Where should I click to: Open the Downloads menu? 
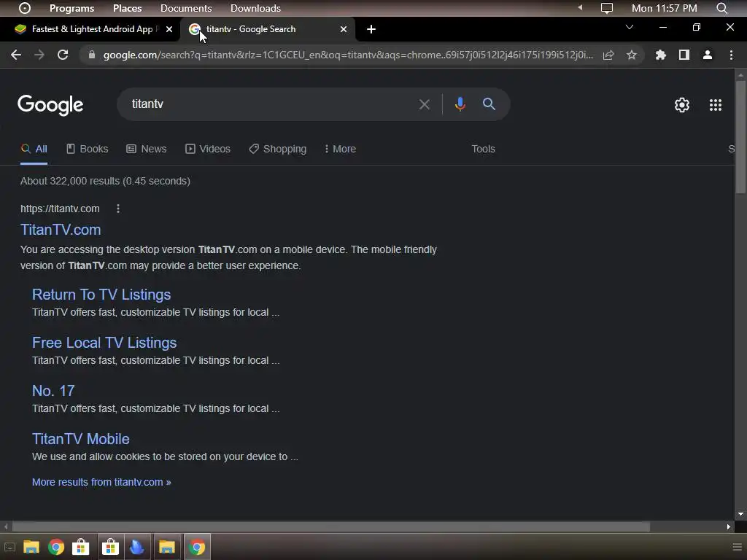tap(255, 8)
